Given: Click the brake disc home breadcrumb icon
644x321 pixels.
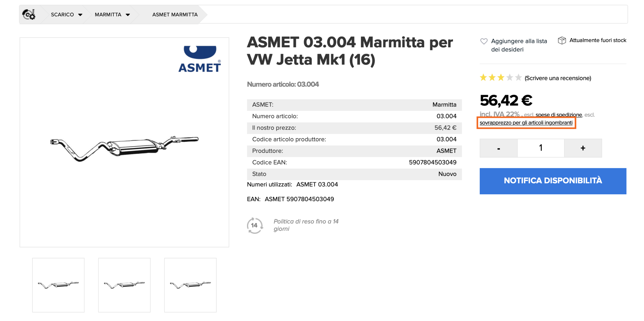Looking at the screenshot, I should [x=29, y=14].
